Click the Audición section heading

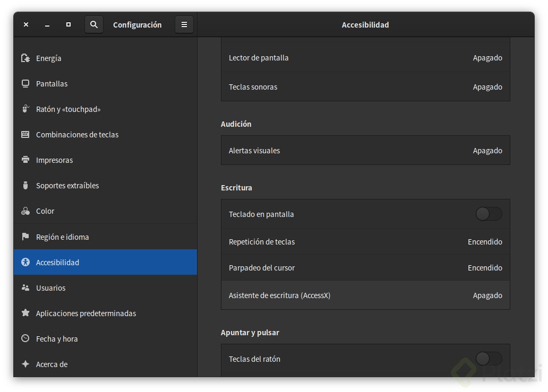point(236,124)
